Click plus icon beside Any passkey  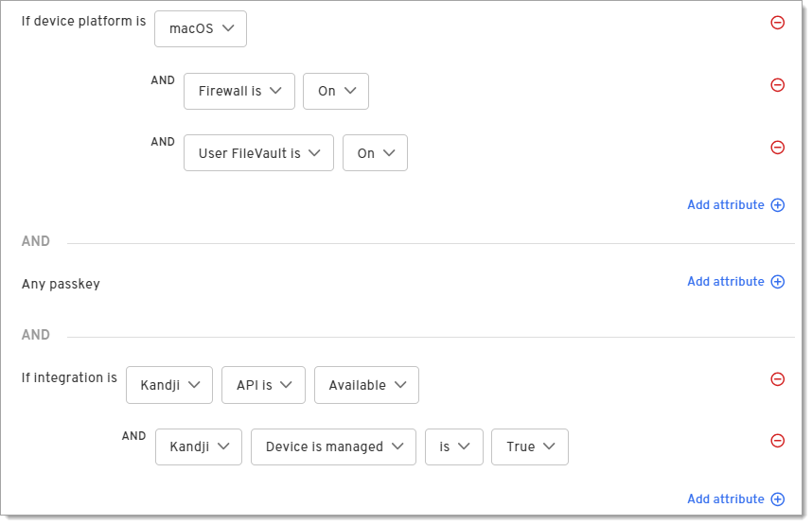pos(778,282)
